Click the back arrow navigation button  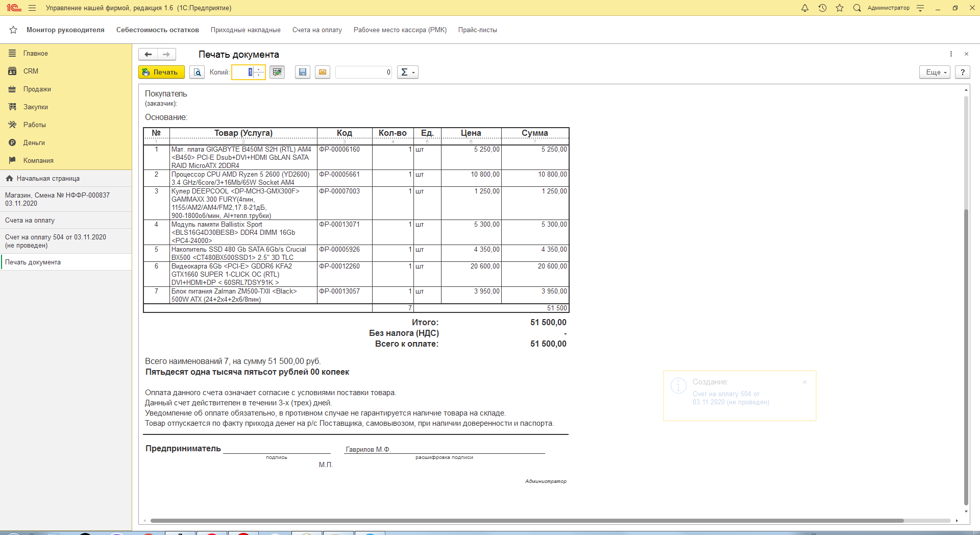148,54
